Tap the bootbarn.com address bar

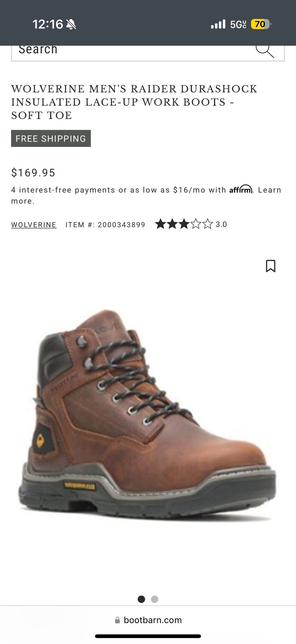(x=148, y=620)
